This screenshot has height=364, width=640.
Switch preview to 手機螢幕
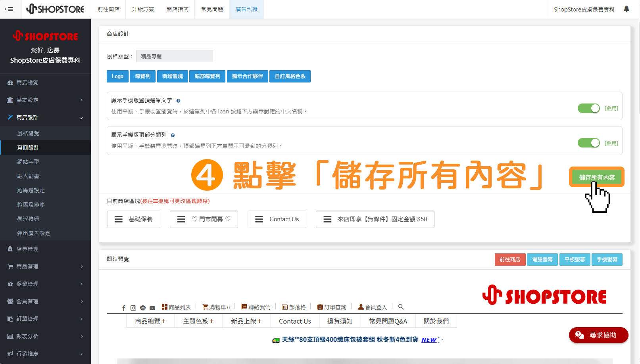coord(607,259)
